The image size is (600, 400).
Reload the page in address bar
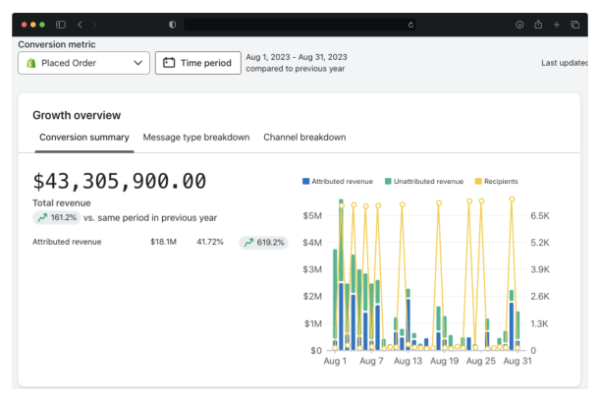point(411,24)
